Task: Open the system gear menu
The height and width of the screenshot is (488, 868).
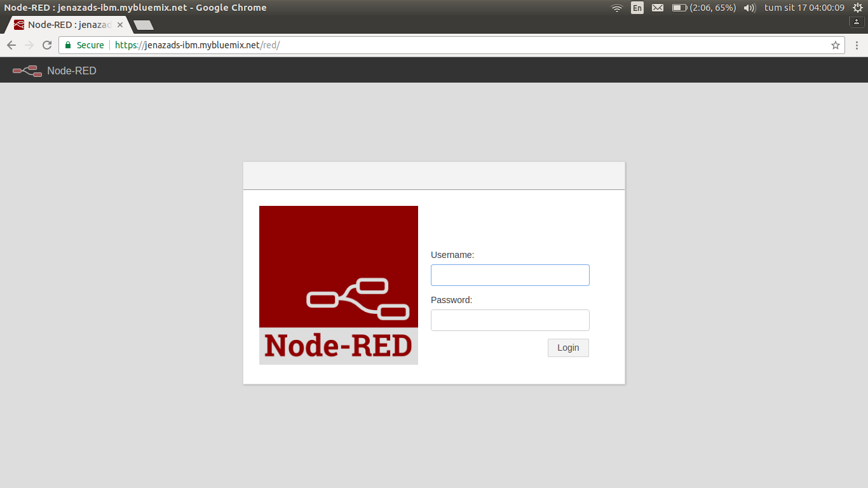Action: (857, 8)
